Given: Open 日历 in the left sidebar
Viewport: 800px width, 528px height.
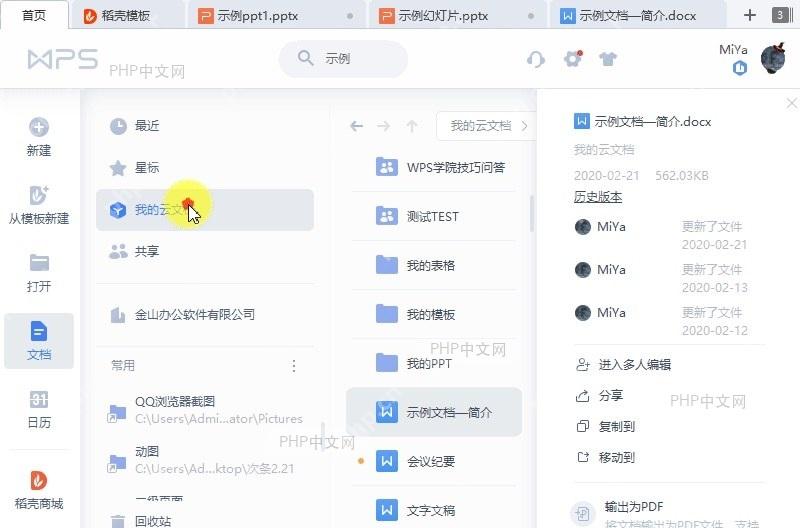Looking at the screenshot, I should click(39, 409).
